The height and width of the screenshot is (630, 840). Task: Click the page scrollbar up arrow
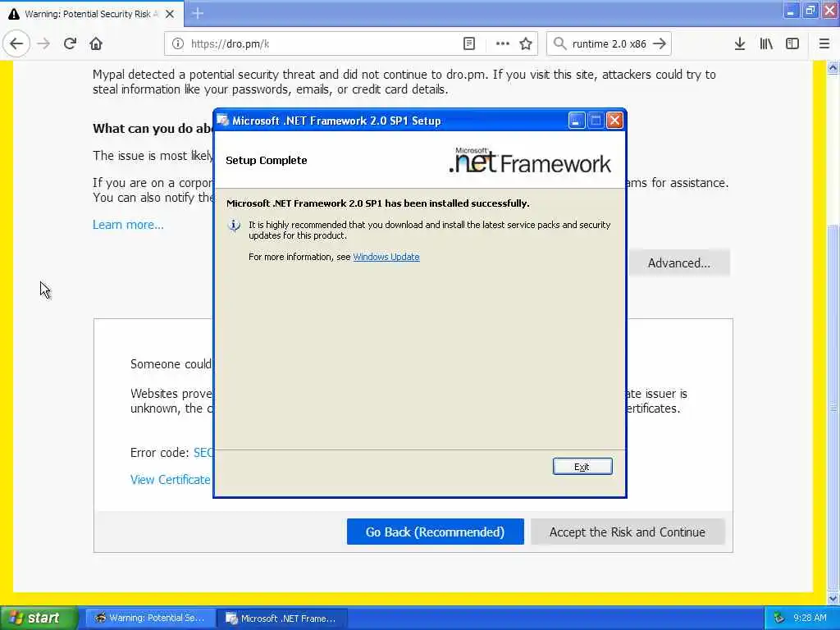[x=833, y=68]
